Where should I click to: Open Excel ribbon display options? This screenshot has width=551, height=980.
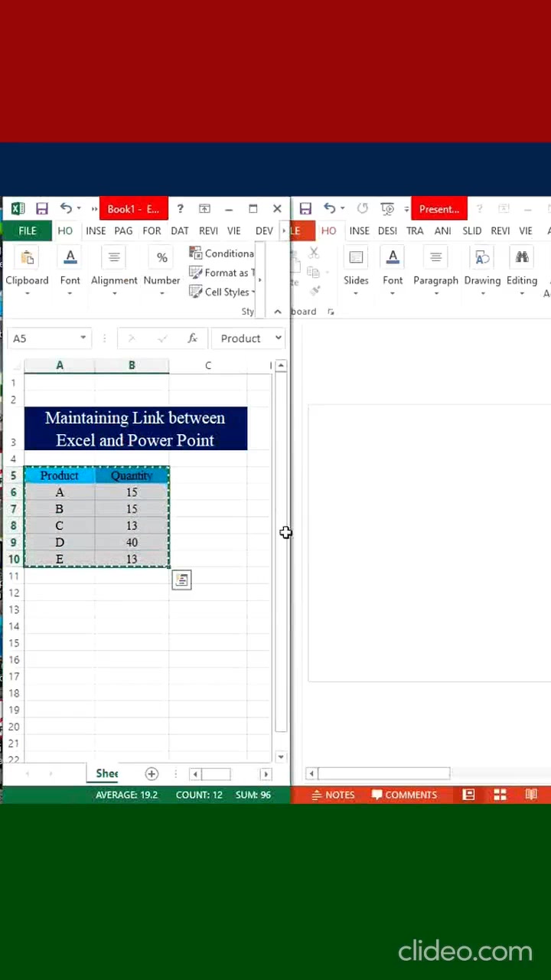click(x=204, y=209)
